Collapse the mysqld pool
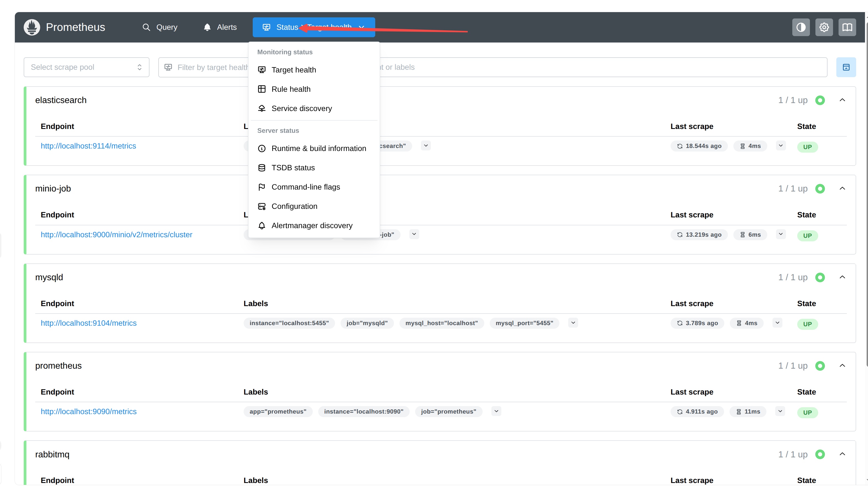 point(842,277)
